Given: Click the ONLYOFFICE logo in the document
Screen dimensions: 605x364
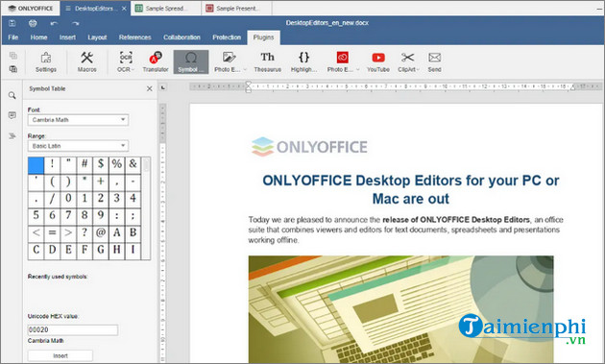Looking at the screenshot, I should click(x=309, y=147).
